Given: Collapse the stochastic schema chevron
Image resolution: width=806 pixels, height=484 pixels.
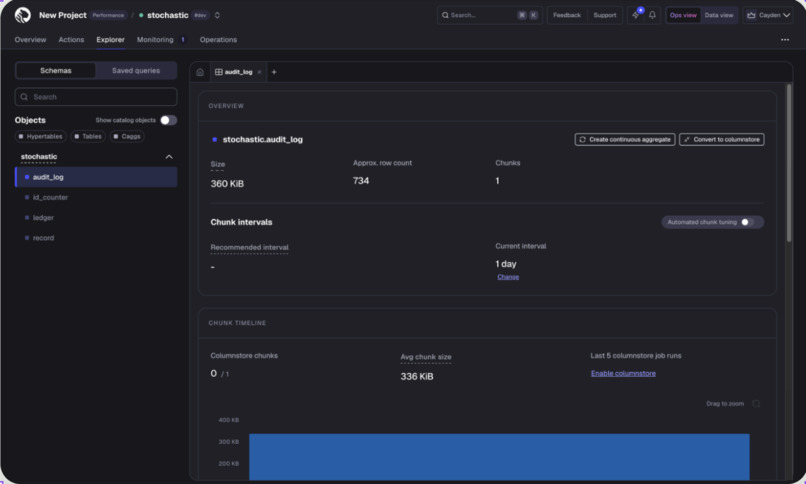Looking at the screenshot, I should pyautogui.click(x=169, y=157).
